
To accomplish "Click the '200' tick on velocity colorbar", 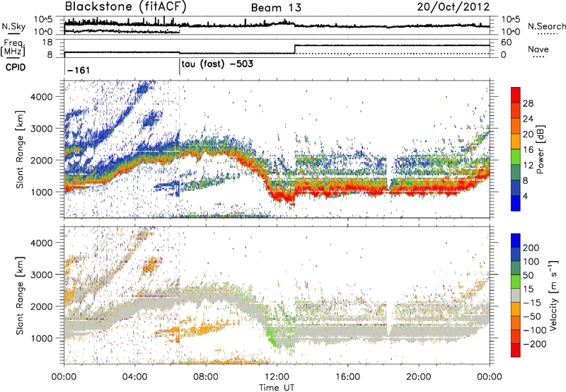I will coord(531,248).
